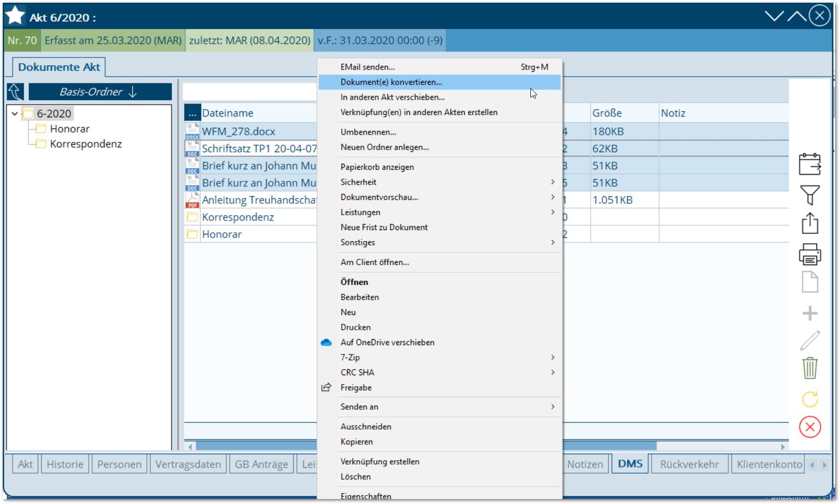This screenshot has height=504, width=840.
Task: Click the green trash bin icon
Action: [x=810, y=368]
